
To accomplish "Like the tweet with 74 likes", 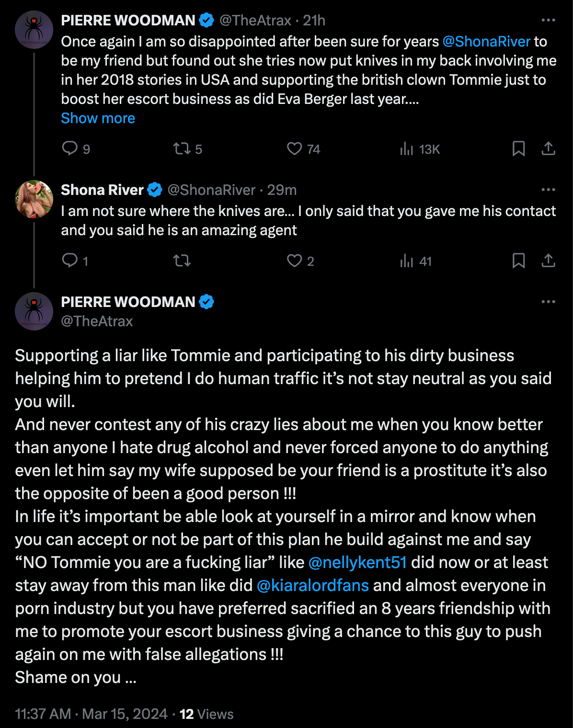I will click(294, 148).
